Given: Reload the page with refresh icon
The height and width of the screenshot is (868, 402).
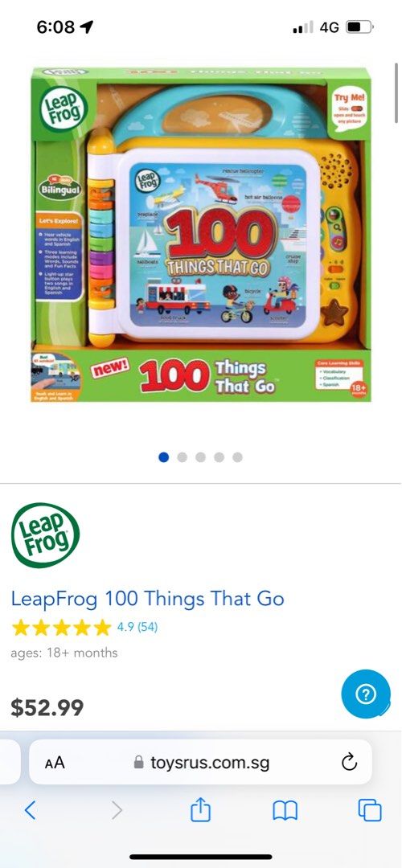Looking at the screenshot, I should 350,763.
